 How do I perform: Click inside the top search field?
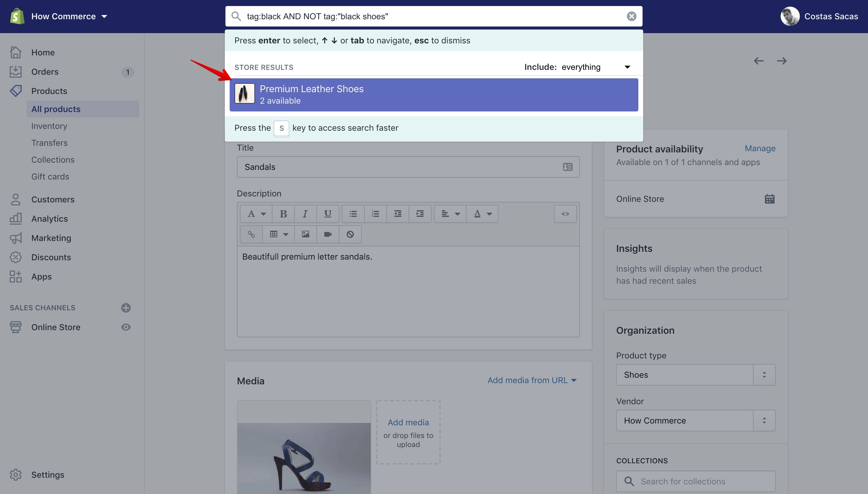[x=433, y=16]
